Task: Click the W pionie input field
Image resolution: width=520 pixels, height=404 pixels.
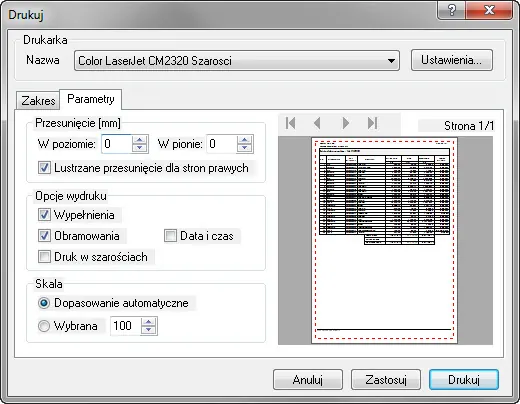Action: (x=222, y=144)
